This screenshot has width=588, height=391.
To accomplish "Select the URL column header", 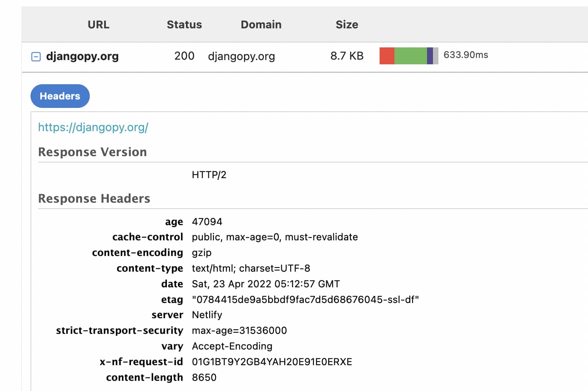I will pos(98,25).
